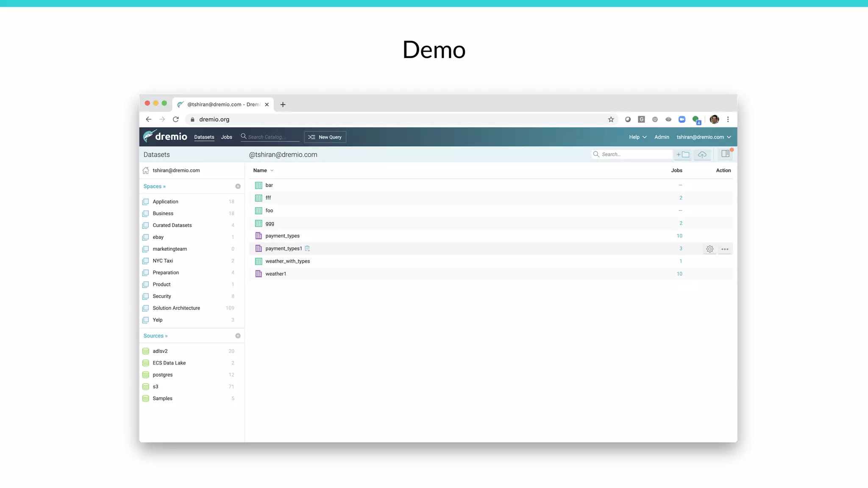Open the Preparation space
The image size is (868, 488).
coord(166,273)
